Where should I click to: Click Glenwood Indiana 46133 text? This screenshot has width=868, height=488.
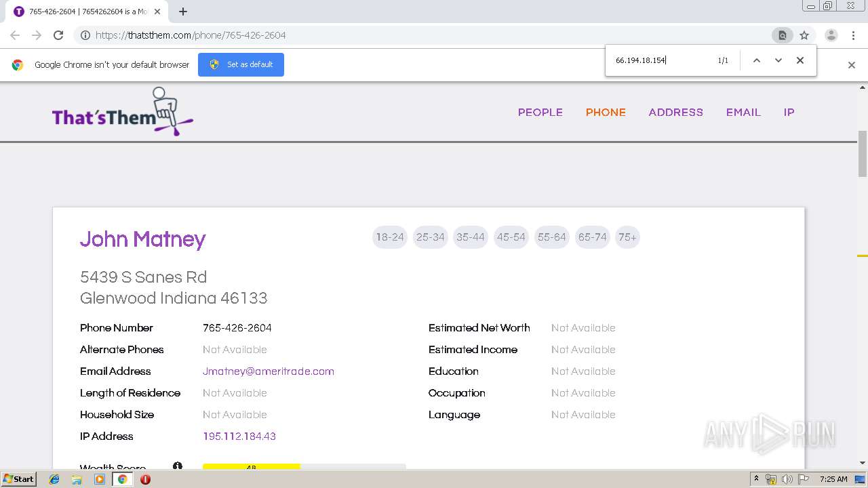[x=174, y=298]
